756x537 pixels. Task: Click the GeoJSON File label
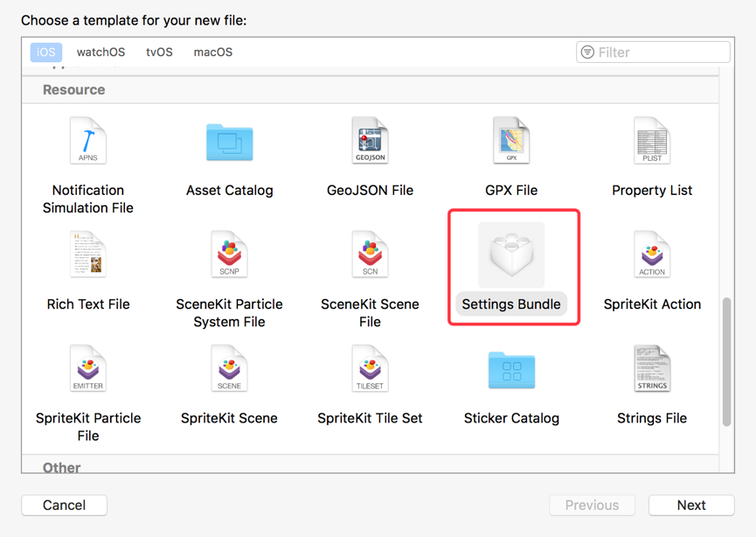(371, 190)
